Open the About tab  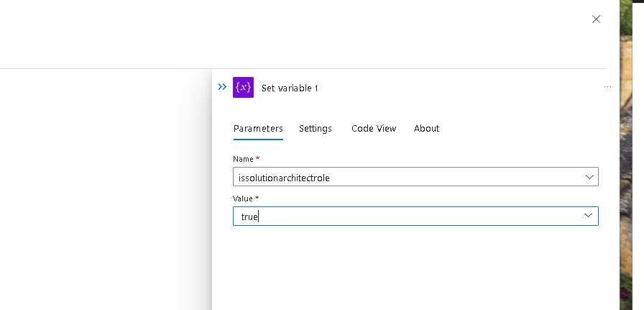[426, 128]
